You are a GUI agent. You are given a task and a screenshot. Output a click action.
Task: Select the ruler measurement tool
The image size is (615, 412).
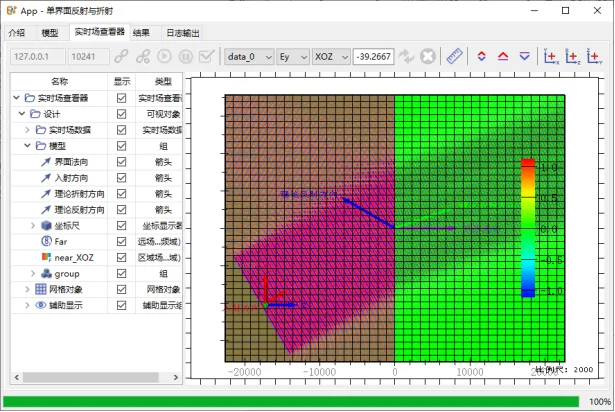click(x=455, y=57)
